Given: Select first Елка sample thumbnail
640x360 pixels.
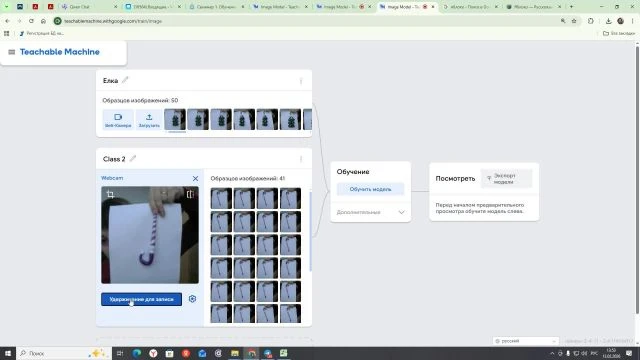Looking at the screenshot, I should [x=175, y=119].
